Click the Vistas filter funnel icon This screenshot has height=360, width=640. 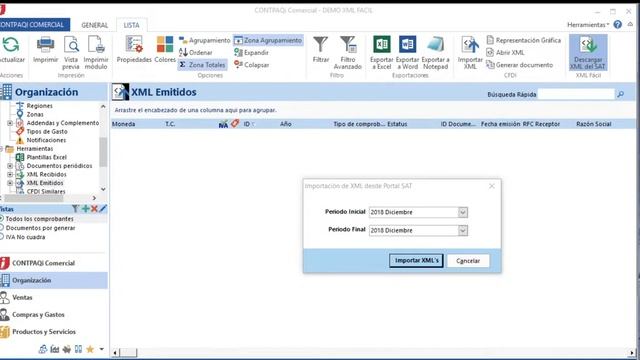(x=75, y=209)
